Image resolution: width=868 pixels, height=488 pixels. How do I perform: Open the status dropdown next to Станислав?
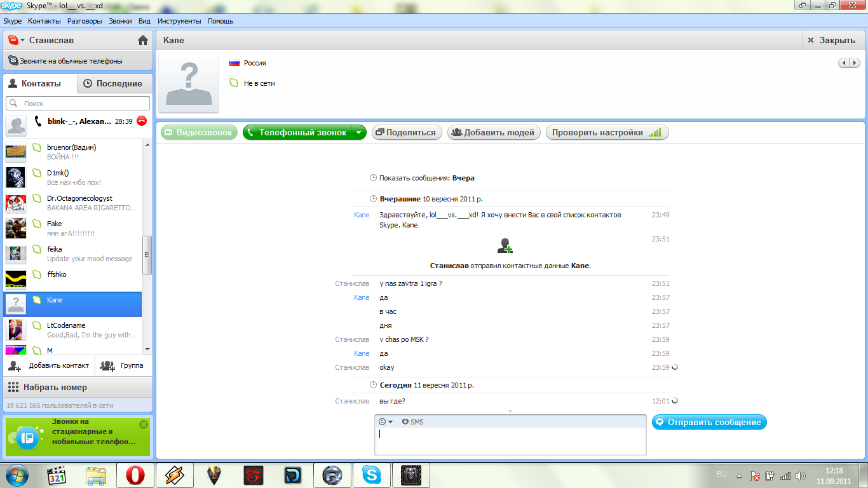(x=17, y=40)
